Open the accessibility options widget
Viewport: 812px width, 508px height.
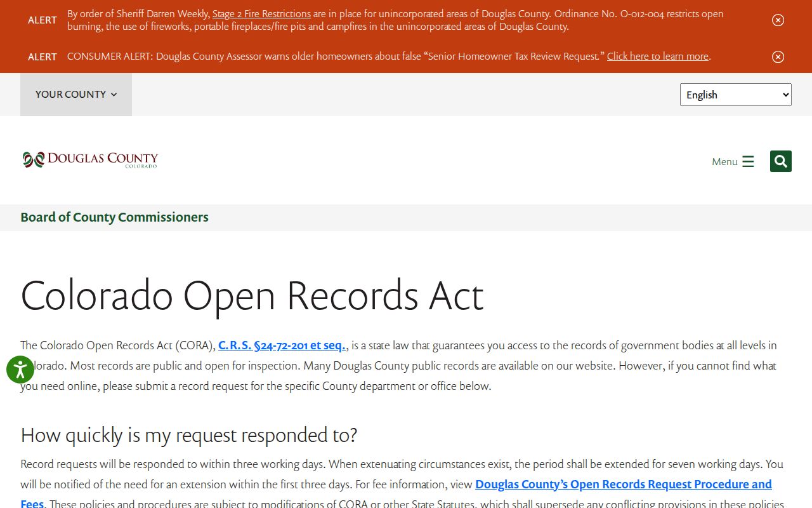(x=20, y=370)
